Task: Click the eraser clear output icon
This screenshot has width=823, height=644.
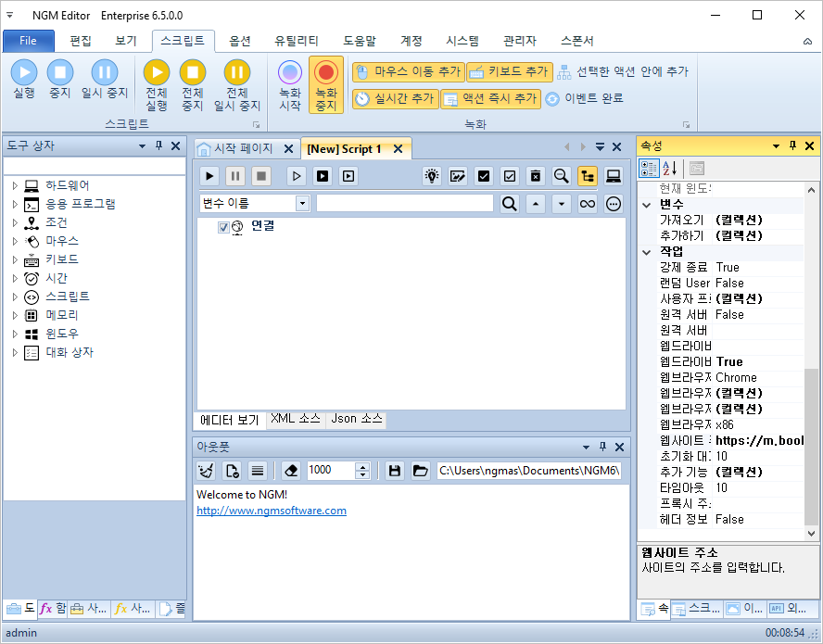Action: (x=291, y=471)
